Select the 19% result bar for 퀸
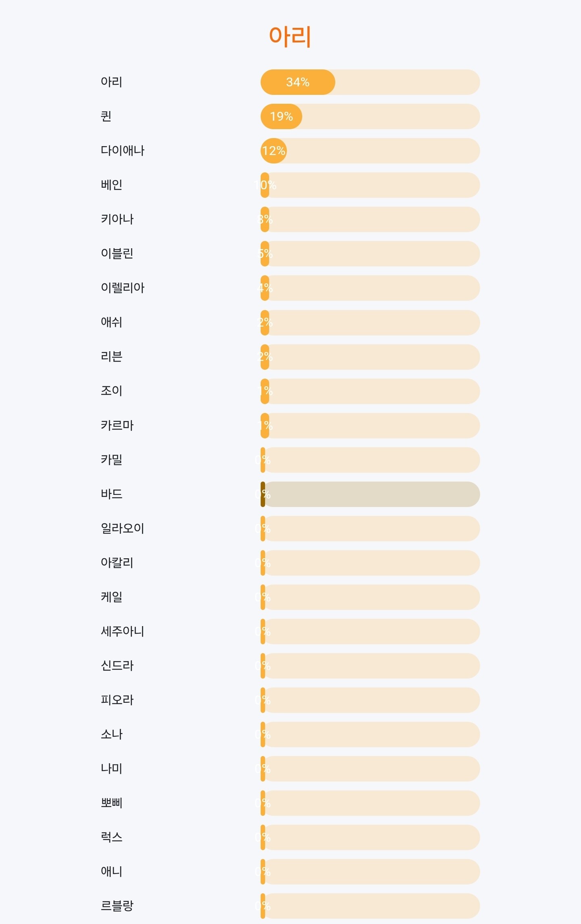Image resolution: width=581 pixels, height=924 pixels. [370, 117]
